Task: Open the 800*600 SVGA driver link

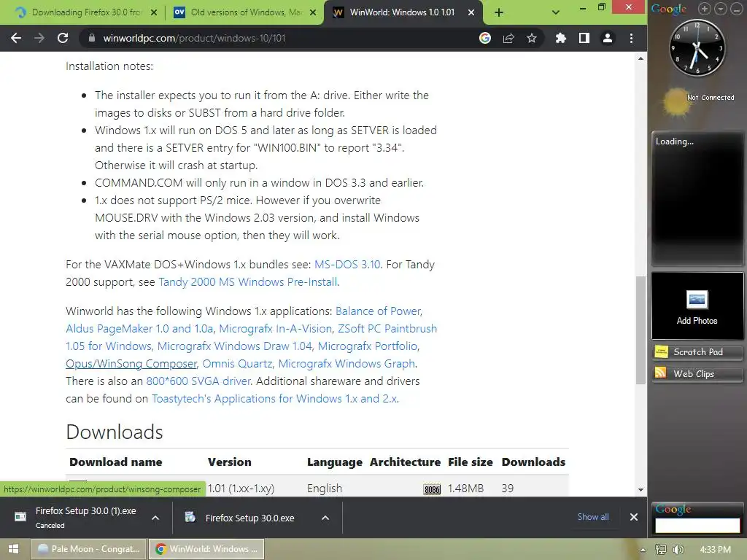Action: [x=198, y=381]
